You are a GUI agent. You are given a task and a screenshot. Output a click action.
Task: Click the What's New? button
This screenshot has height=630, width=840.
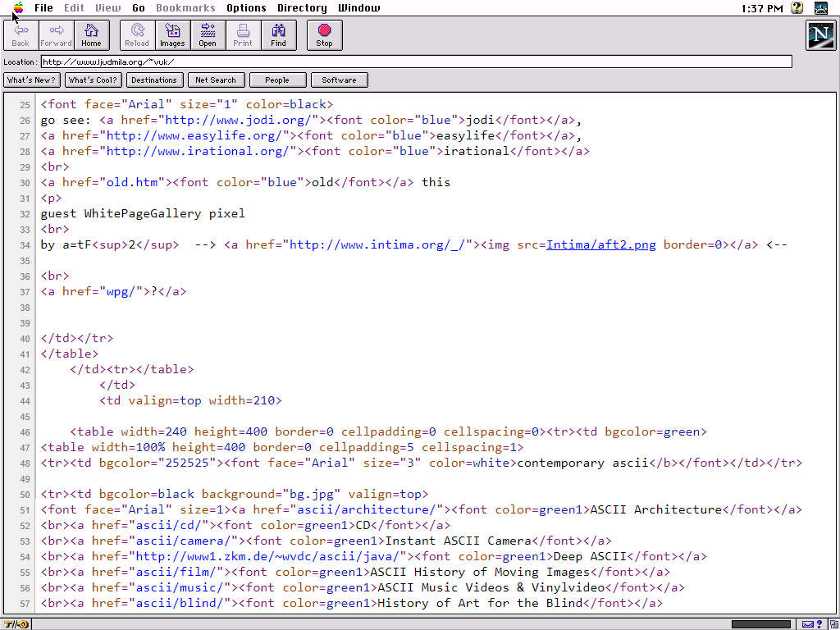(31, 80)
